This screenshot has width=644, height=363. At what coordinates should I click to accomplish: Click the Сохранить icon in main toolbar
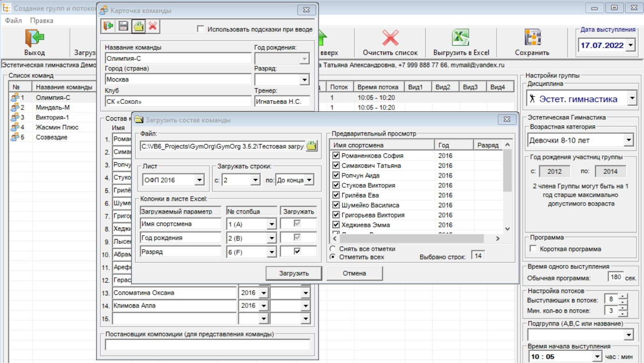point(532,38)
